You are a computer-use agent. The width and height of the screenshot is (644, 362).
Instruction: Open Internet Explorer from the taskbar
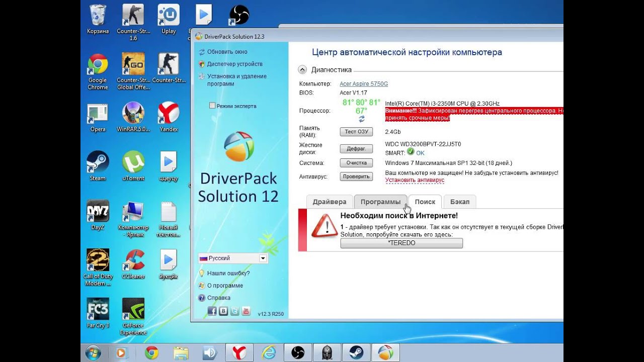[269, 353]
